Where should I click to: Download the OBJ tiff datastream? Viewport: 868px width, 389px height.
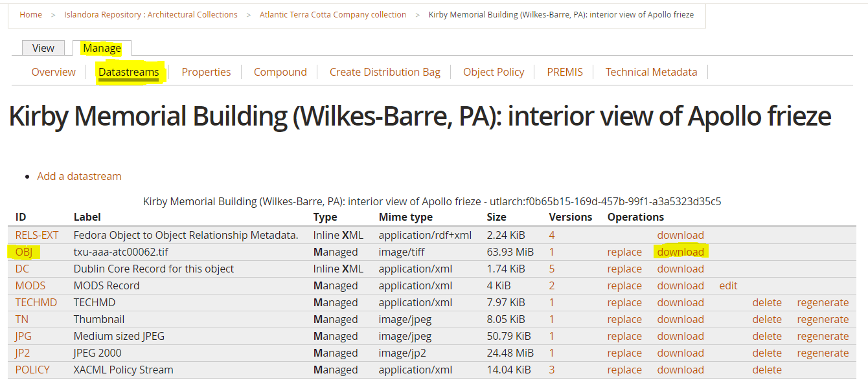click(680, 252)
